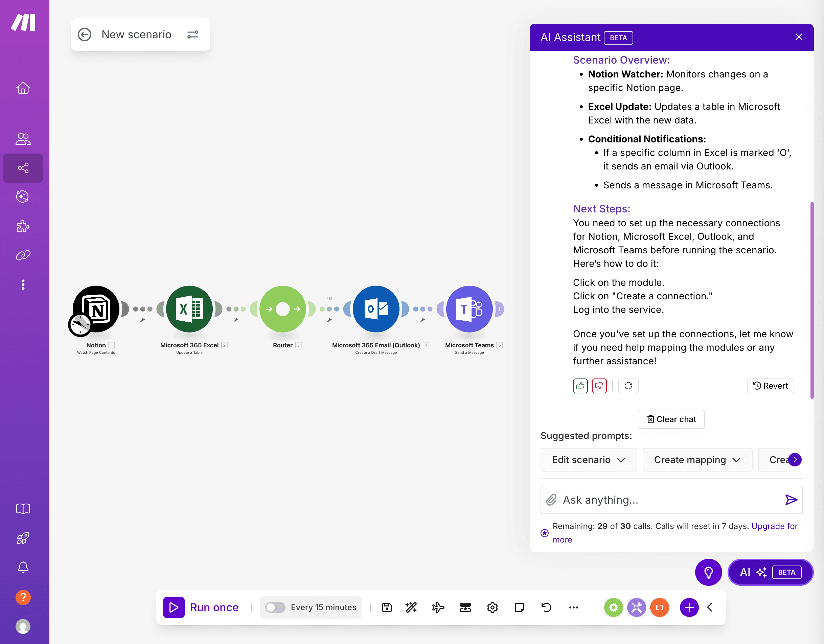Click the rocket icon in sidebar
This screenshot has width=824, height=644.
23,538
